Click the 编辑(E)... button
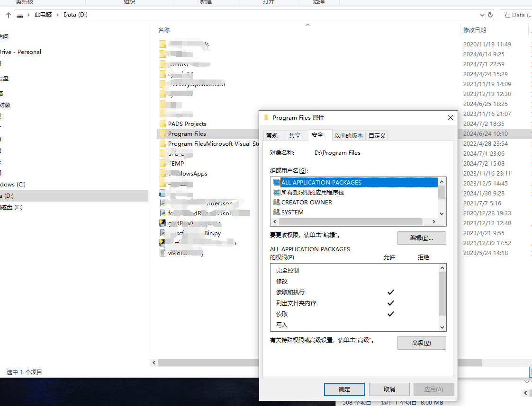Viewport: 532px width, 406px height. pos(422,238)
